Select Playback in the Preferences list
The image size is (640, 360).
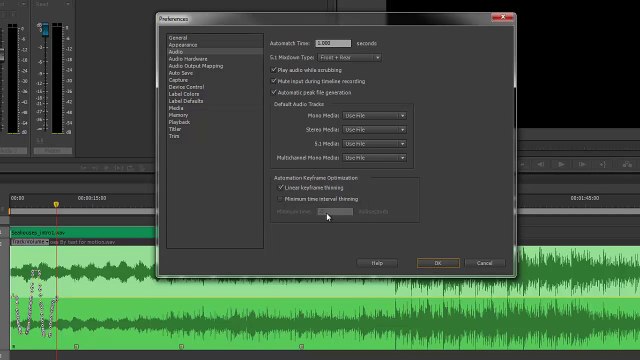tap(180, 122)
